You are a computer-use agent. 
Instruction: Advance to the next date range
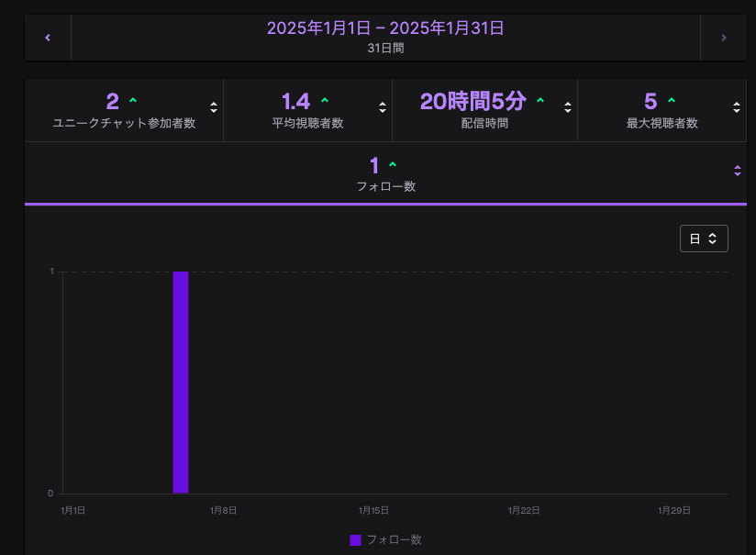tap(723, 38)
